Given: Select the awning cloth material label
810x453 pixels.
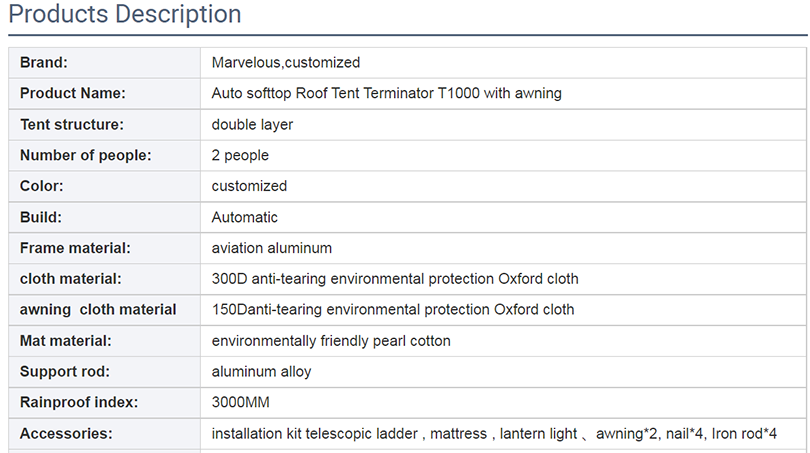Looking at the screenshot, I should [x=98, y=310].
